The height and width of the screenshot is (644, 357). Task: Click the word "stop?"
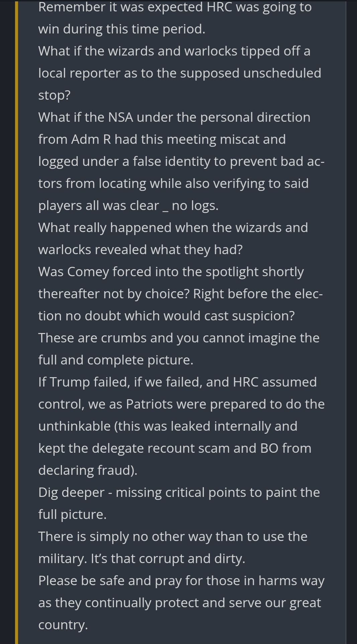[54, 95]
